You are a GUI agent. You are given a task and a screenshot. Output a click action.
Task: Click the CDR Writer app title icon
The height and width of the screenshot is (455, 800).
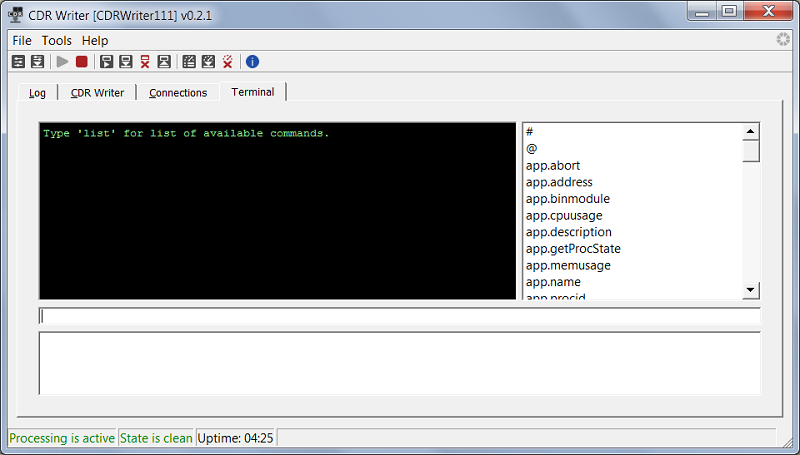point(16,15)
